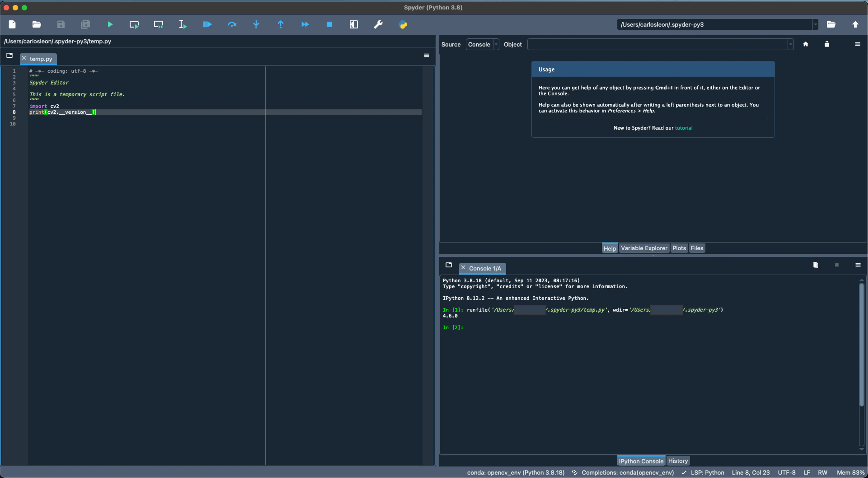Switch to the Files tab
The image size is (868, 478).
coord(697,248)
